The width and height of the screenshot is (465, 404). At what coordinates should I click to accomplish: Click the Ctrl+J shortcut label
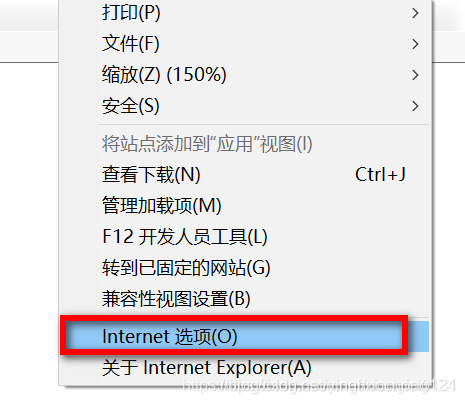380,174
